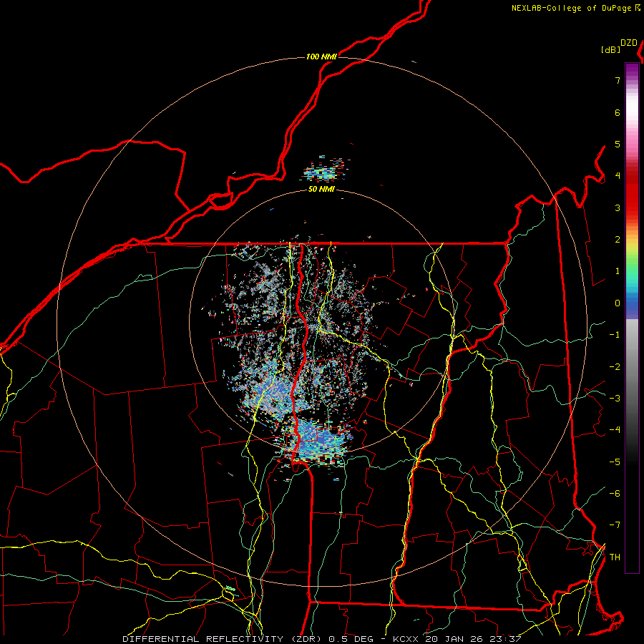Click the 20 JAN 26 23:37 timestamp
Screen dimensions: 644x644
tap(473, 639)
